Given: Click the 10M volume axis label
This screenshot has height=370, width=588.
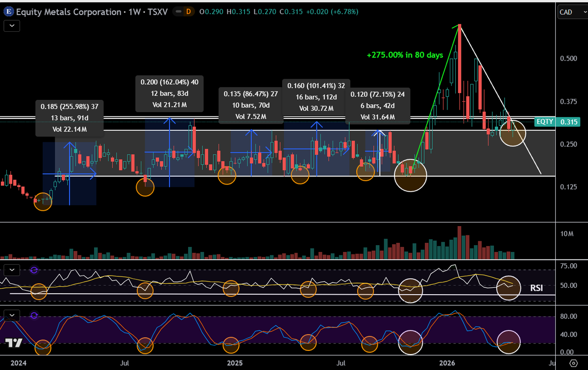Looking at the screenshot, I should coord(567,235).
